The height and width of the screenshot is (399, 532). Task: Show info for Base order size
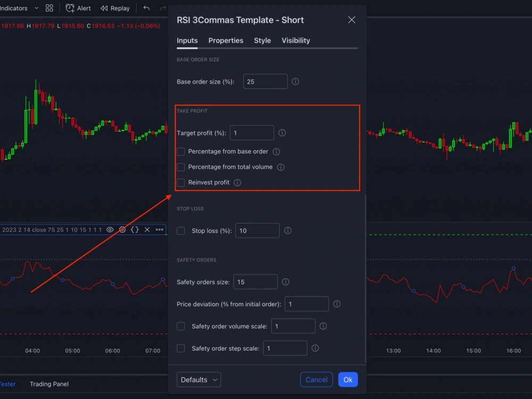295,81
